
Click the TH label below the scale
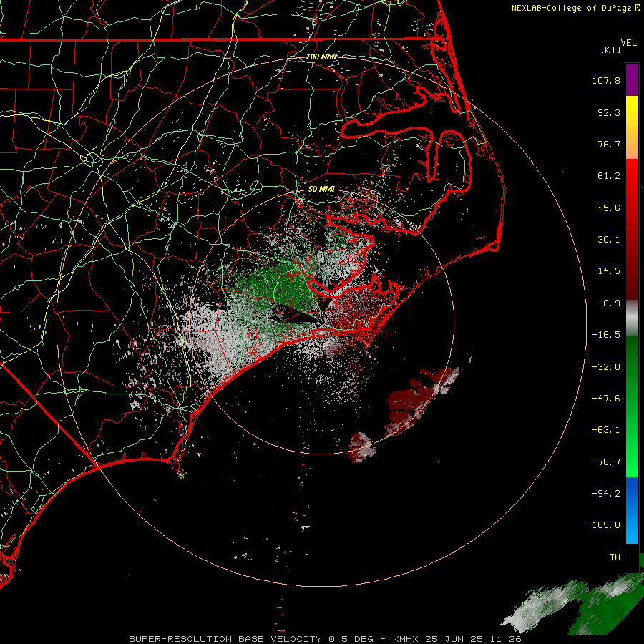pyautogui.click(x=615, y=557)
